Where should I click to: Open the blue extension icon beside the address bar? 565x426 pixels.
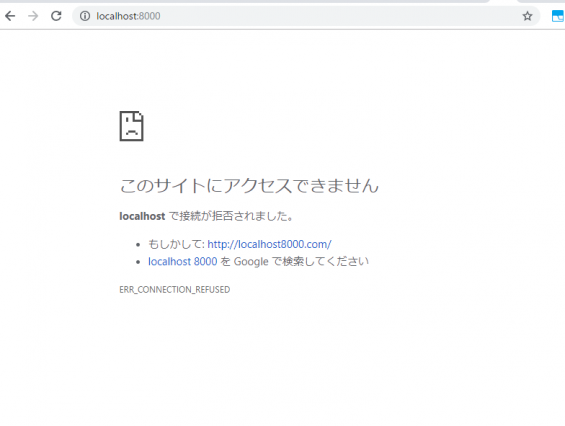coord(558,16)
